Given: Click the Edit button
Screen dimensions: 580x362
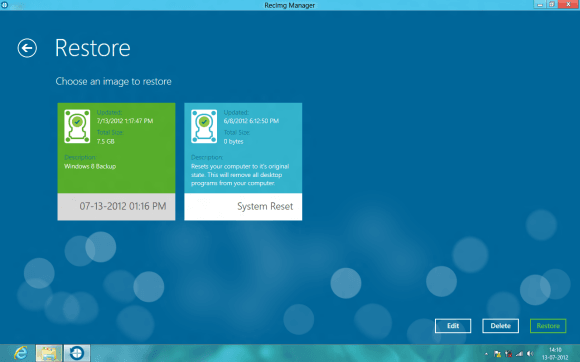Looking at the screenshot, I should (x=453, y=326).
